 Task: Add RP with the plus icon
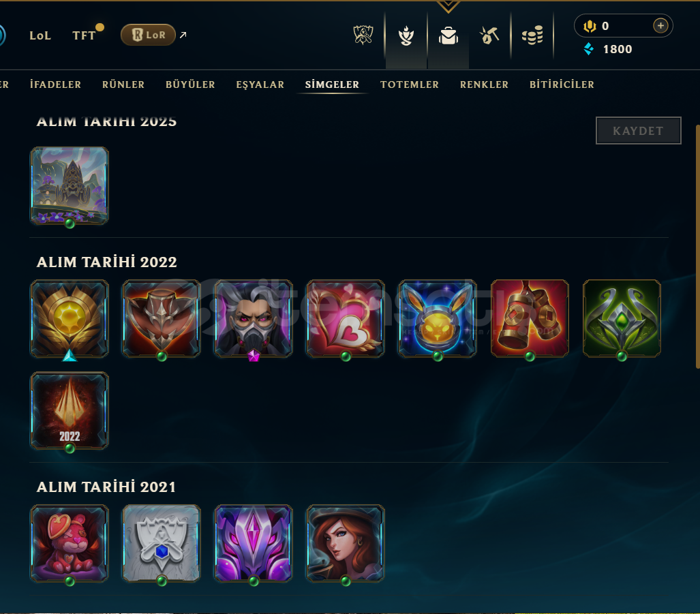660,26
